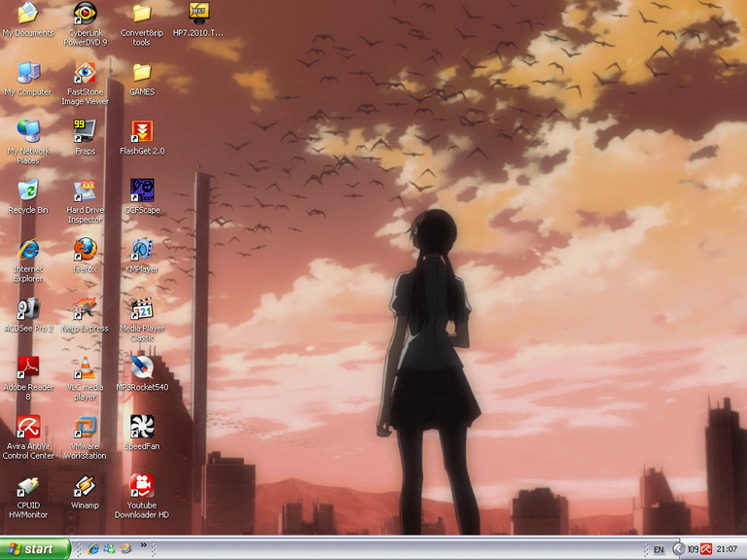Select the KMPlayer shortcut
The height and width of the screenshot is (560, 747).
point(142,256)
